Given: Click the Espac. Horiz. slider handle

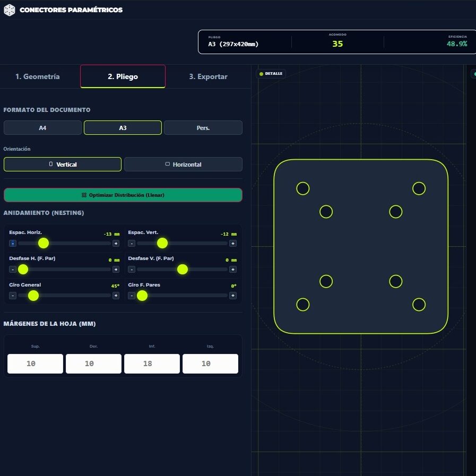Looking at the screenshot, I should click(x=44, y=243).
